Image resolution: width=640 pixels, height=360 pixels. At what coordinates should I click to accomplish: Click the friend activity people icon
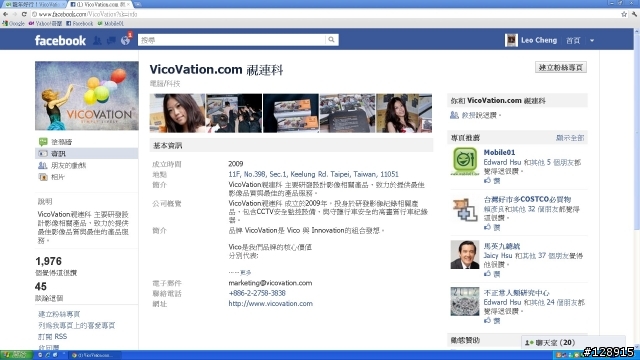[43, 165]
